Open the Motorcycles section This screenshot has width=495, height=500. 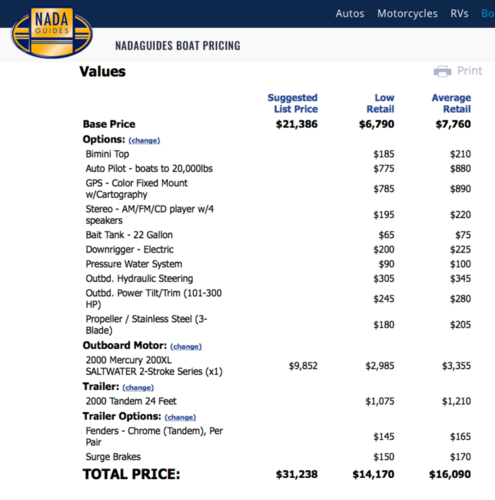click(x=407, y=13)
